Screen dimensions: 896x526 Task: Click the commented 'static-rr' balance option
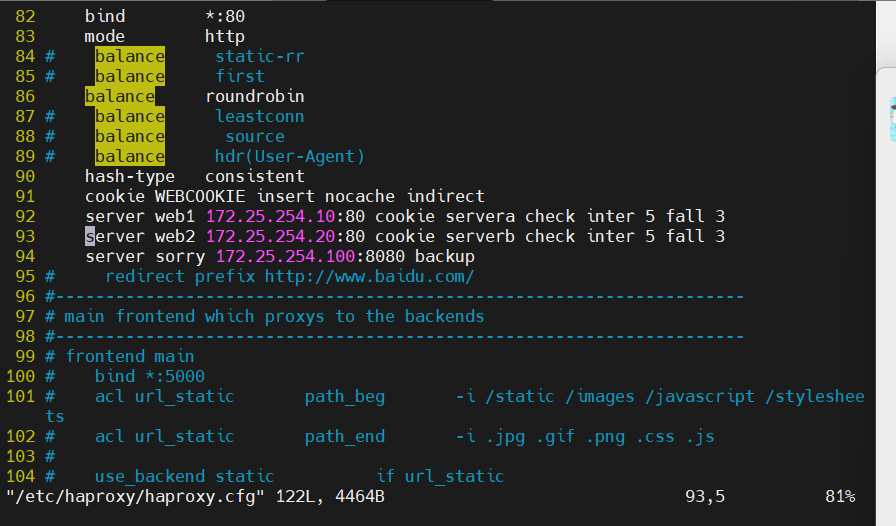click(260, 56)
